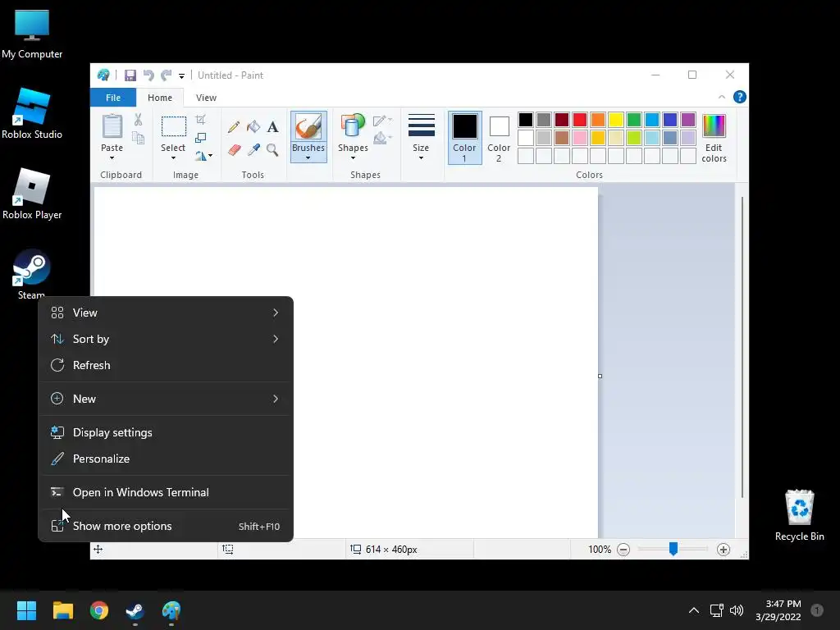Open the Shape outline dropdown

point(382,120)
